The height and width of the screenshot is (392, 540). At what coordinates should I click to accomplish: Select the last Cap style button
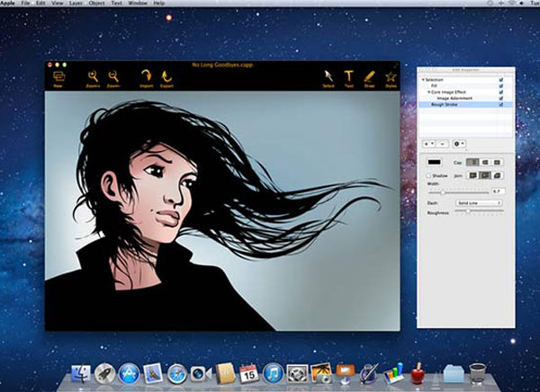(498, 162)
